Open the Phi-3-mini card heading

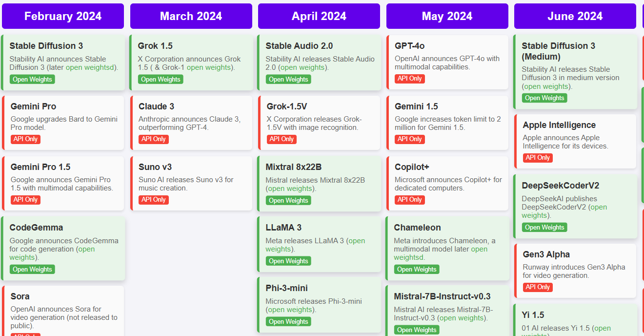pos(287,288)
